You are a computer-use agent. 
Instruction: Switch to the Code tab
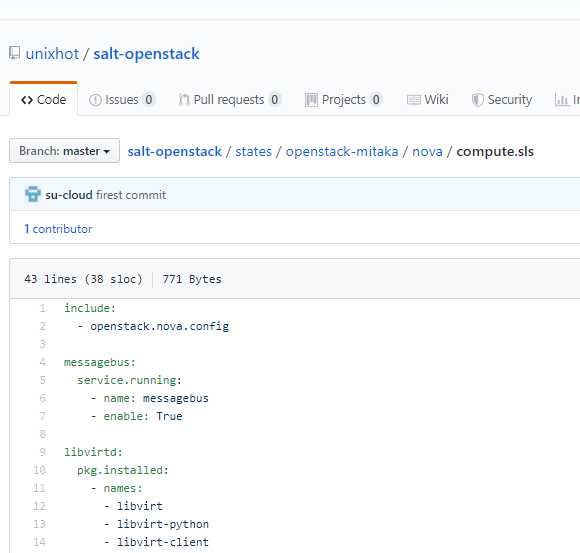(x=44, y=100)
